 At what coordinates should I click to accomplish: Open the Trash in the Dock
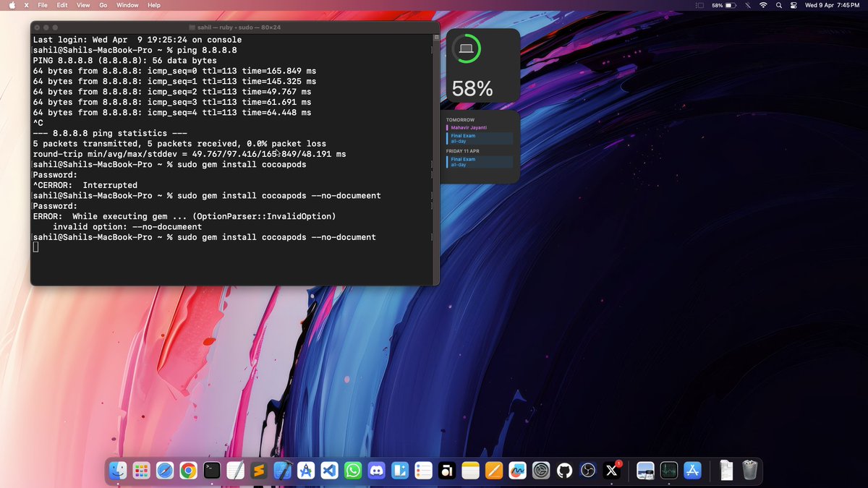[749, 471]
